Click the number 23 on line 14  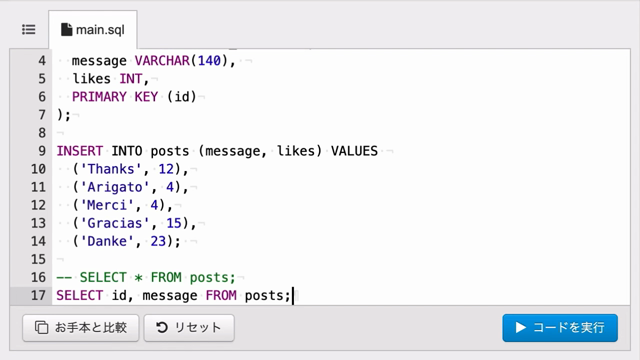point(158,241)
